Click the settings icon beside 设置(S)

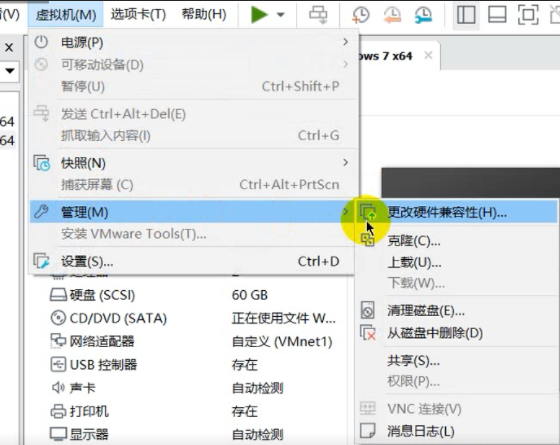pyautogui.click(x=41, y=261)
